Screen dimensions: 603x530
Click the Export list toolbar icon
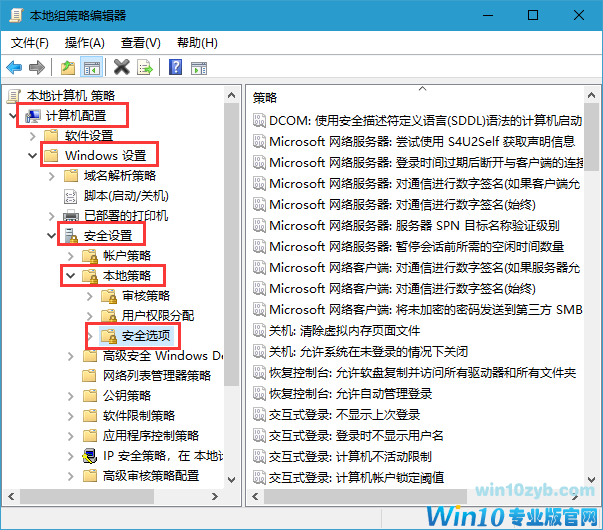coord(145,68)
